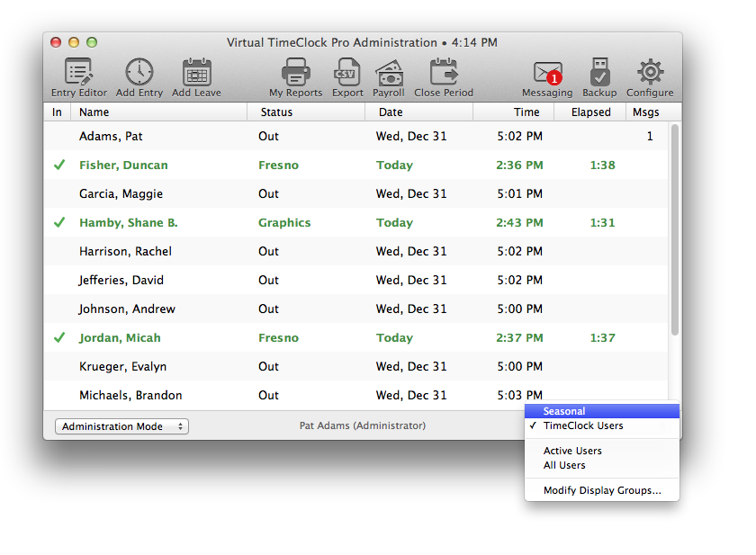The image size is (756, 555).
Task: Select the Fisher, Duncan row
Action: coord(355,166)
